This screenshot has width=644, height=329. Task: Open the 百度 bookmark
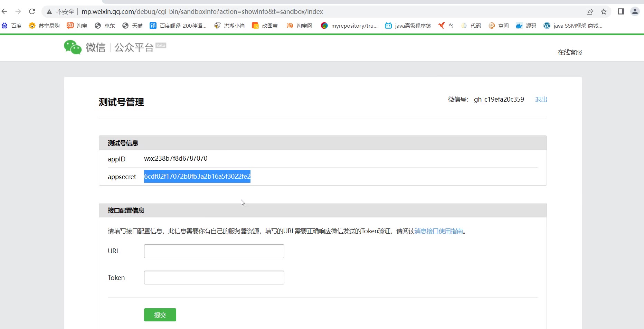click(x=12, y=26)
